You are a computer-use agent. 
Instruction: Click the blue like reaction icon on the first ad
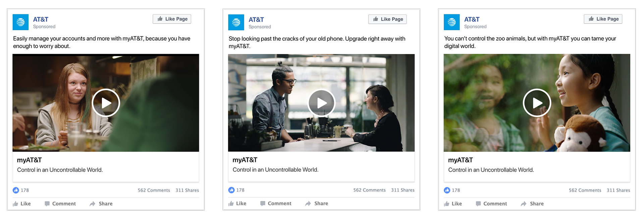pos(16,190)
